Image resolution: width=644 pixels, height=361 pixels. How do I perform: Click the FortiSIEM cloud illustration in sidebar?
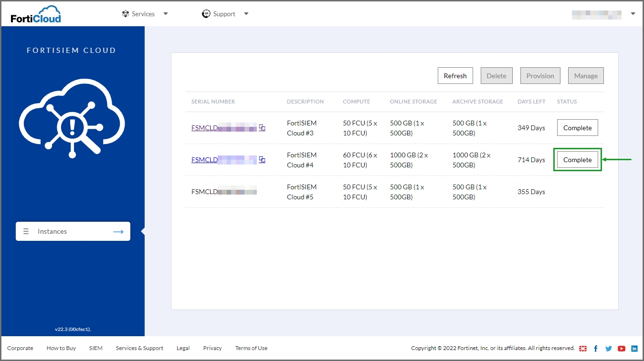pyautogui.click(x=72, y=118)
